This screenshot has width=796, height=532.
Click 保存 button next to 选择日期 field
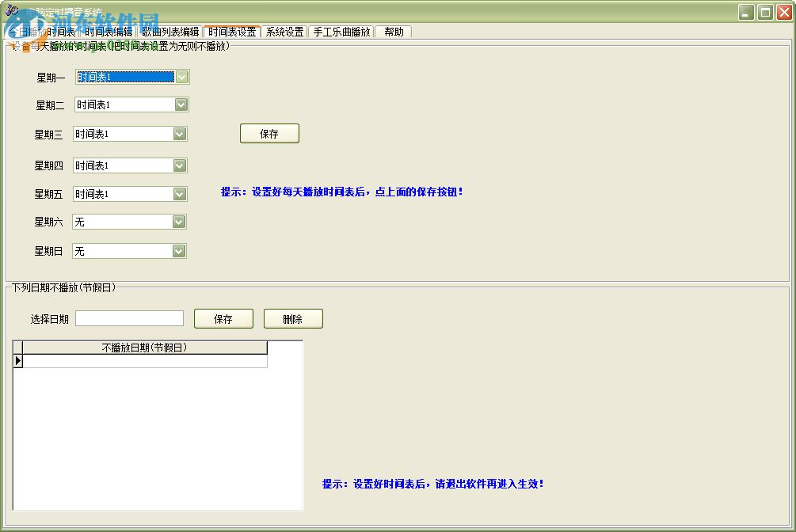[223, 319]
